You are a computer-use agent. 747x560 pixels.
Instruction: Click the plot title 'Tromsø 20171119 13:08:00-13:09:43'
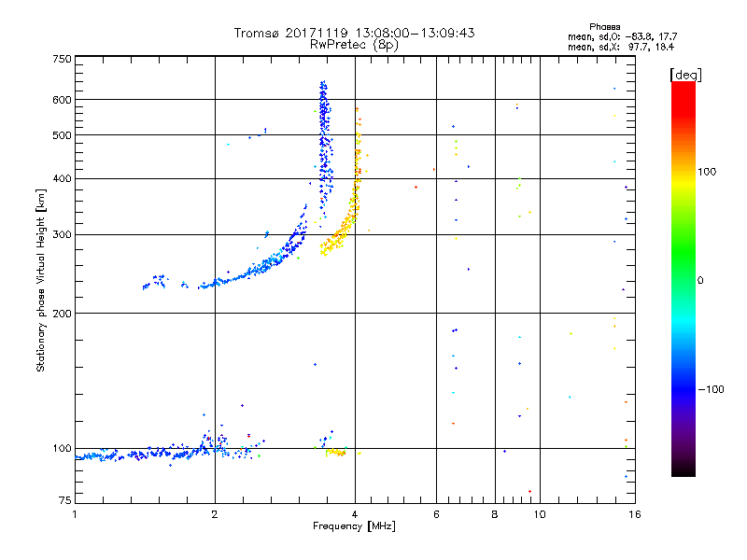point(354,33)
